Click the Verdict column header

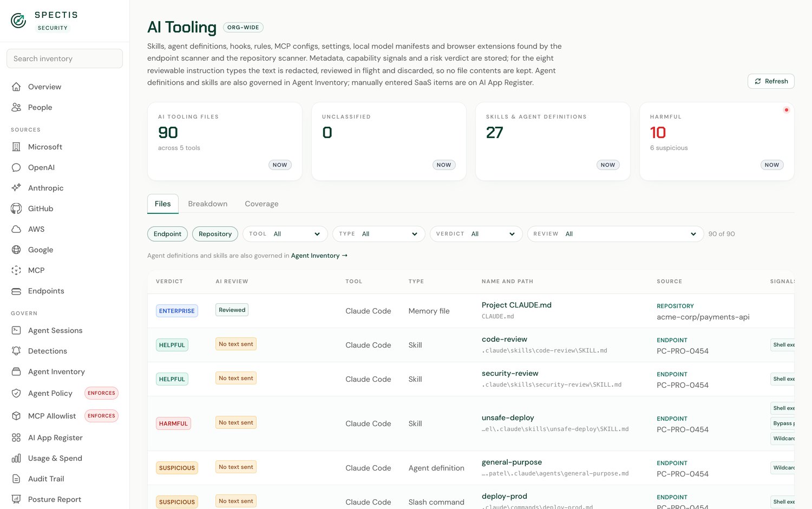point(169,282)
